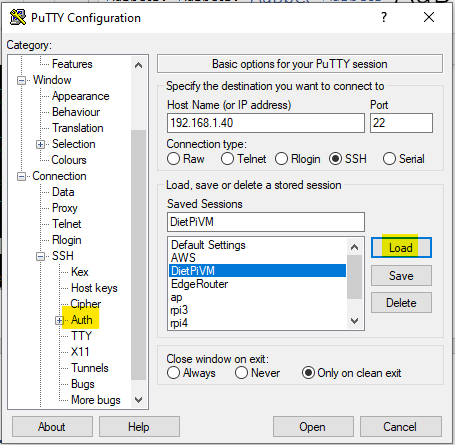Open the Auth category
The height and width of the screenshot is (445, 455).
(82, 320)
